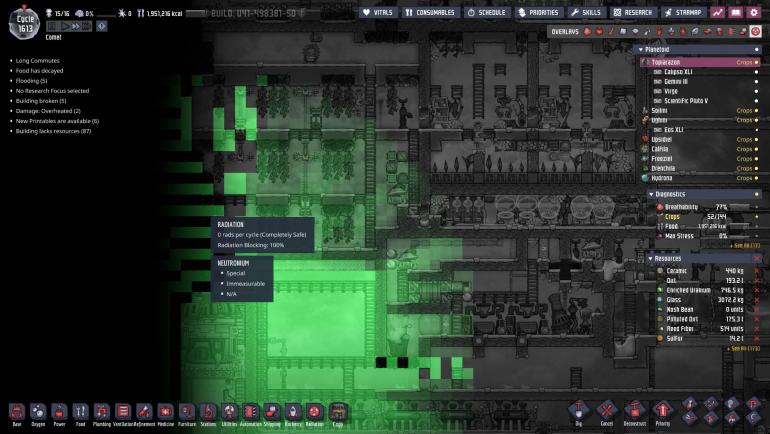770x434 pixels.
Task: Collapse the Diagnostics section arrow
Action: [651, 194]
